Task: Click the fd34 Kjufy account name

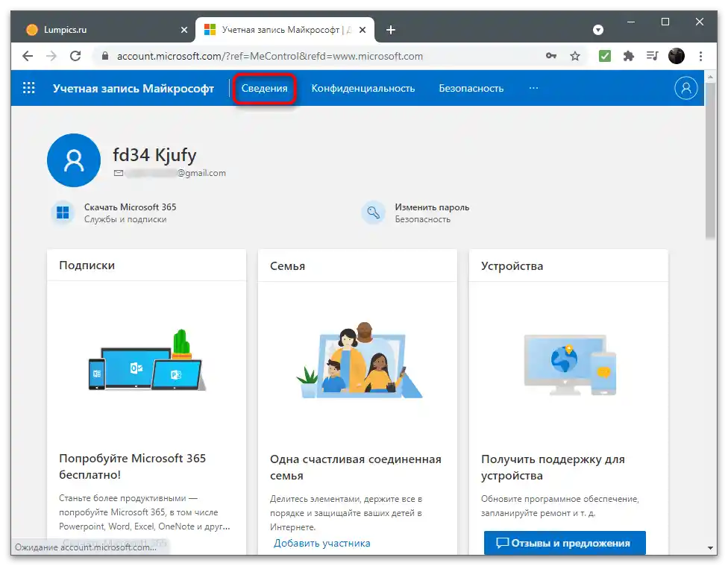Action: pyautogui.click(x=154, y=154)
